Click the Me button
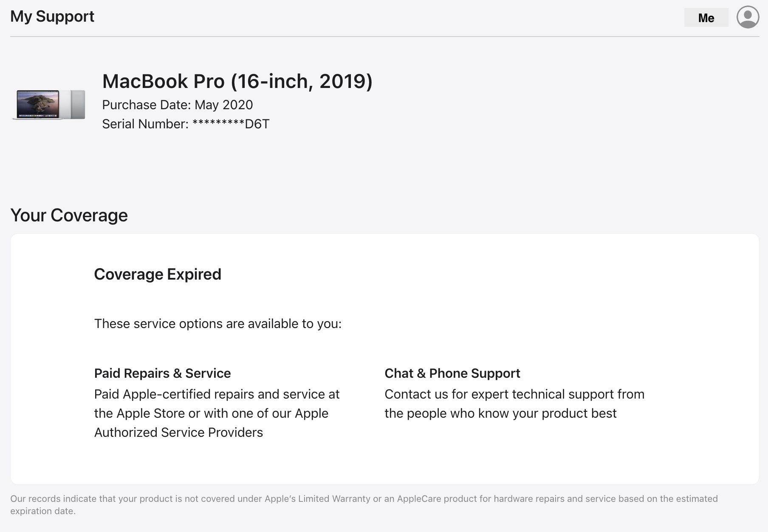 706,18
